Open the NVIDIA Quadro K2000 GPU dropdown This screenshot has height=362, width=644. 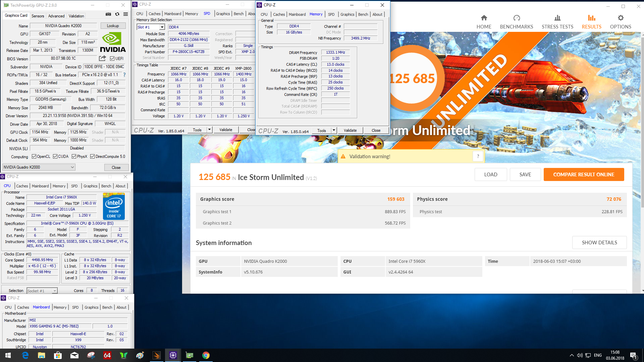point(39,167)
